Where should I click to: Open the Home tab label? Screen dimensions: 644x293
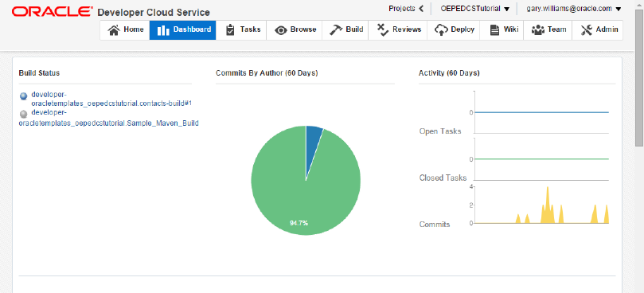[134, 29]
